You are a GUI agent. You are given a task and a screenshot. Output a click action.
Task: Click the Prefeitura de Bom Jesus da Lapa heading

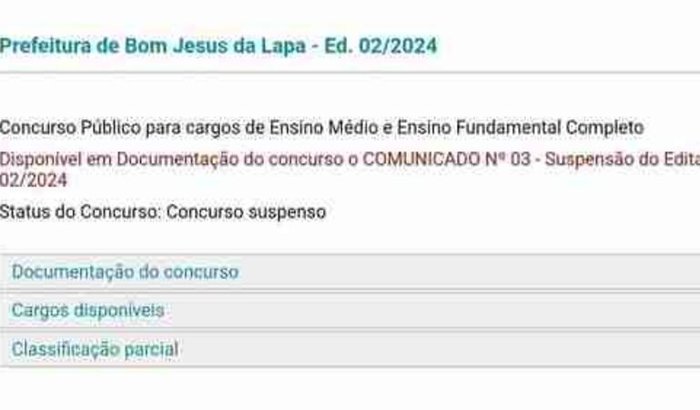[x=218, y=46]
